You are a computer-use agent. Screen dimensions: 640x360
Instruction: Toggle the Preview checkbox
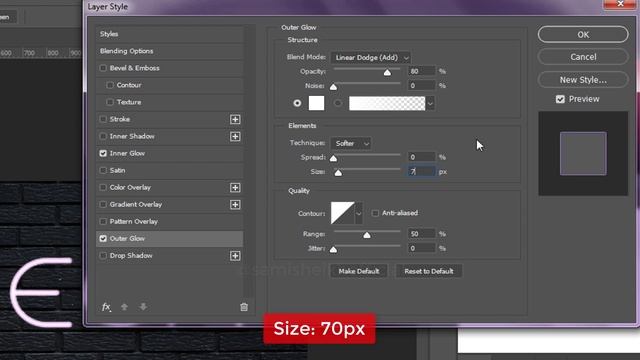click(560, 99)
